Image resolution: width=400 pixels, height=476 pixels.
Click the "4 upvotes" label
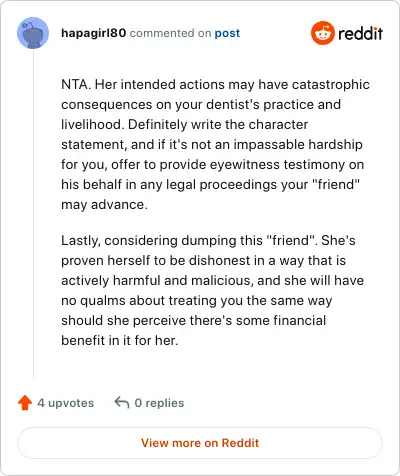66,403
